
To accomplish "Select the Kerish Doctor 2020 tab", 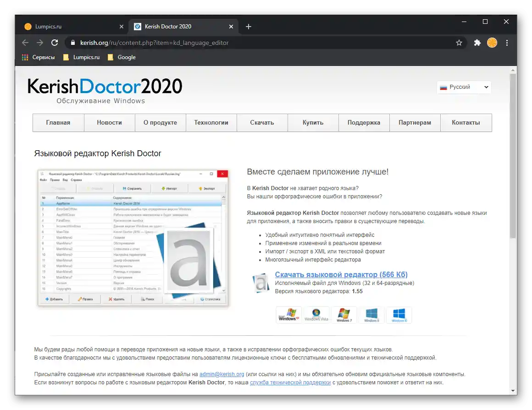I will pos(183,27).
